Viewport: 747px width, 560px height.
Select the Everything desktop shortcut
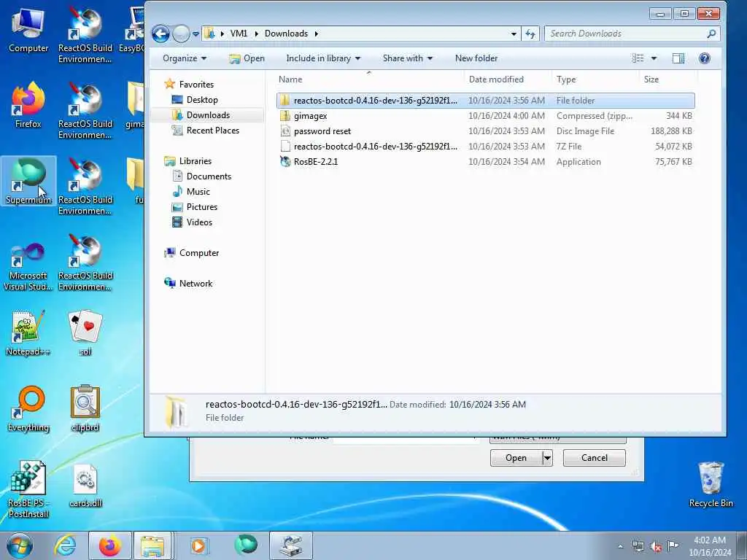(28, 408)
